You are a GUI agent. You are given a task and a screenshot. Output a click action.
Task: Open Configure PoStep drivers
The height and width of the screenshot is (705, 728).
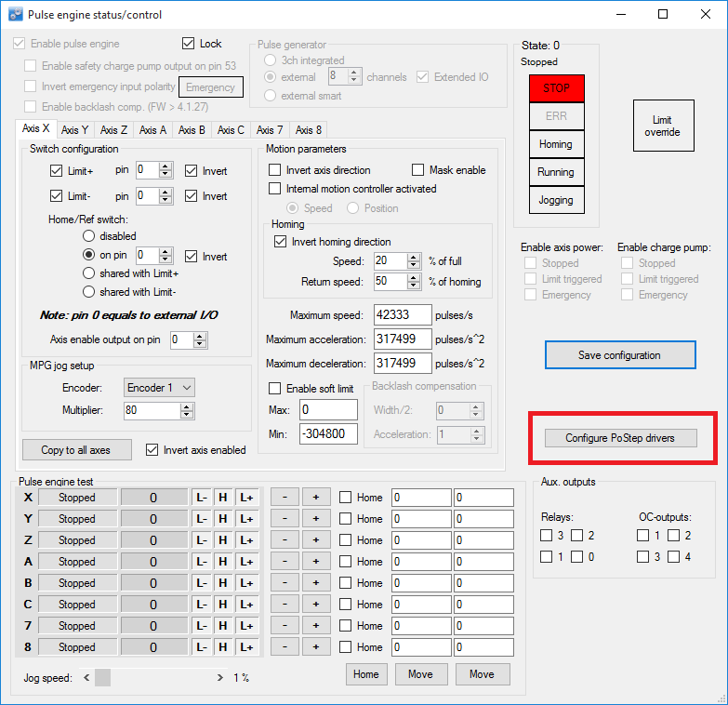coord(621,437)
